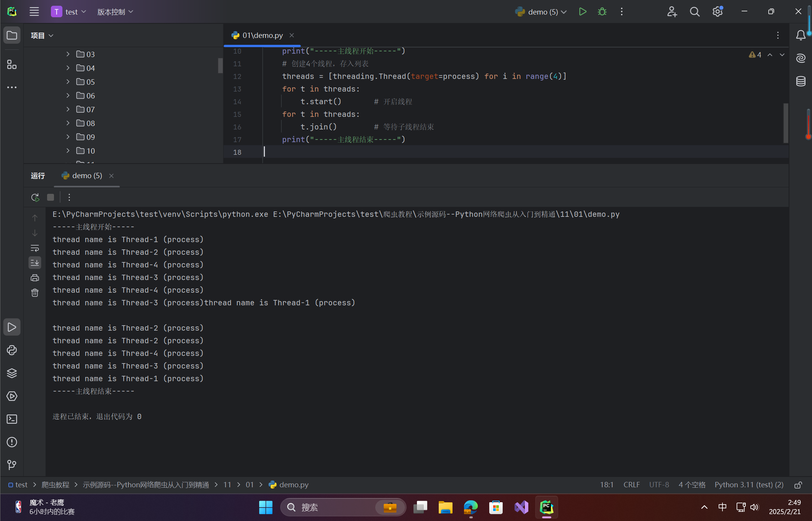Open Windows Start menu
This screenshot has height=521, width=812.
(266, 507)
